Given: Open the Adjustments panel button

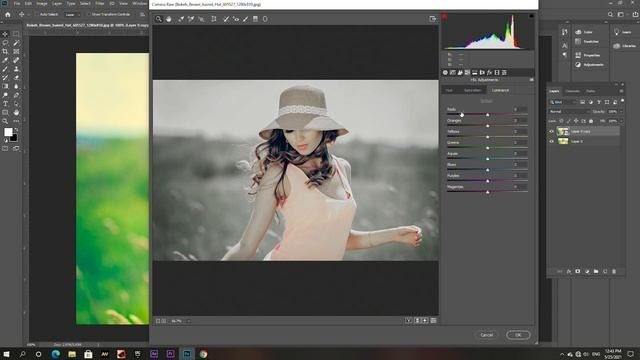Looking at the screenshot, I should 589,64.
